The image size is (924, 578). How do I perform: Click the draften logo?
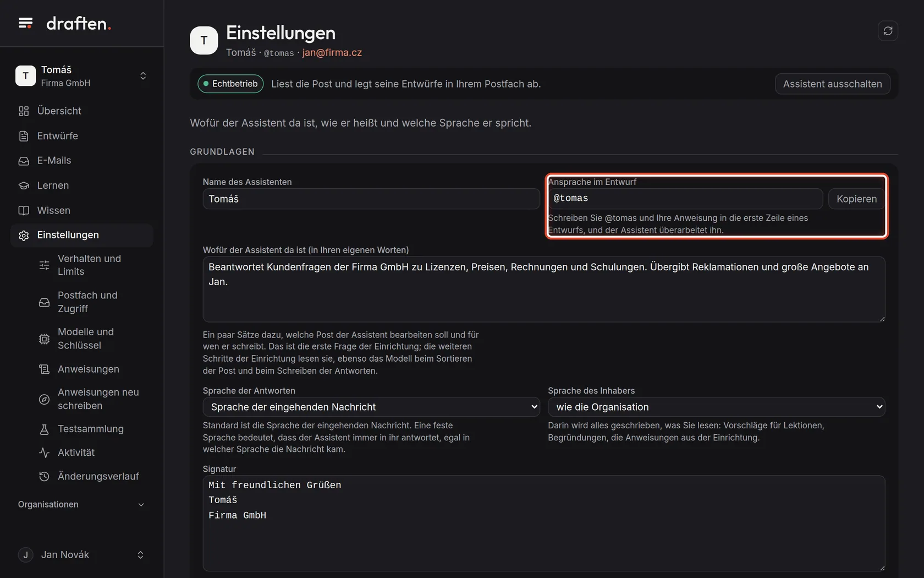[x=79, y=23]
